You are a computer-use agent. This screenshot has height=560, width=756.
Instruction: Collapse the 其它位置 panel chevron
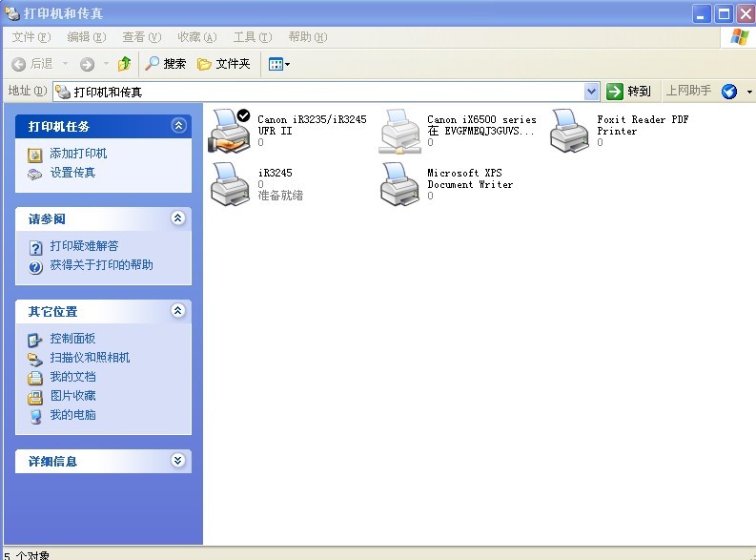coord(178,311)
